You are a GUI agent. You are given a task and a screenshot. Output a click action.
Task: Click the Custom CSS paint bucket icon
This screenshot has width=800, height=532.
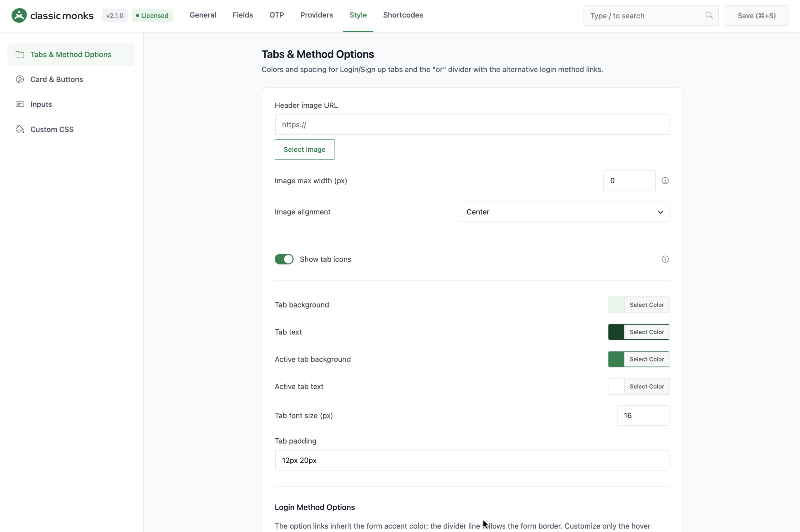click(x=20, y=129)
